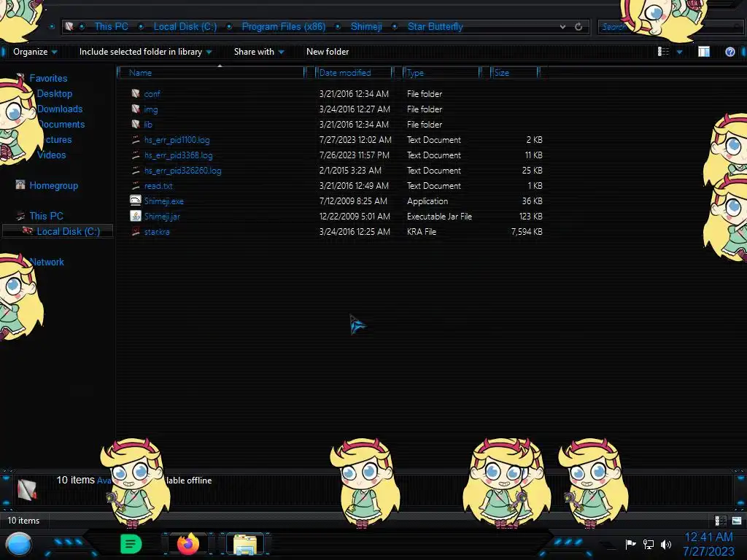Select This PC in navigation pane

(46, 216)
